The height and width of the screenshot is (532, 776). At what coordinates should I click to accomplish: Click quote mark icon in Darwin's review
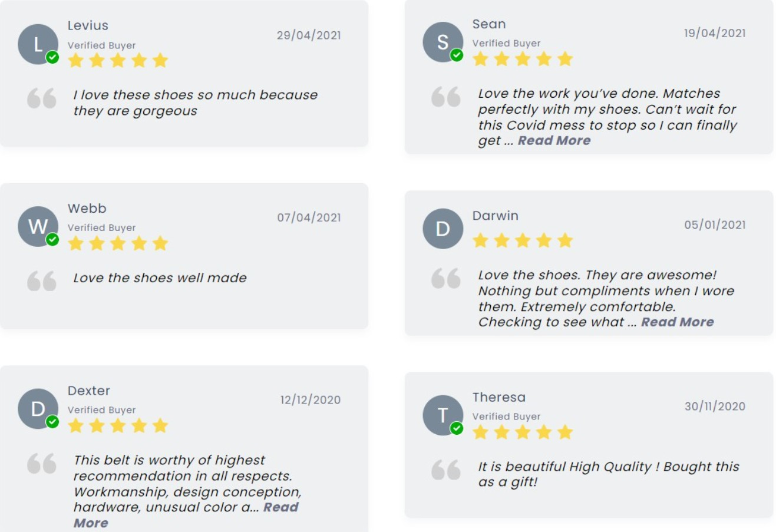point(446,278)
